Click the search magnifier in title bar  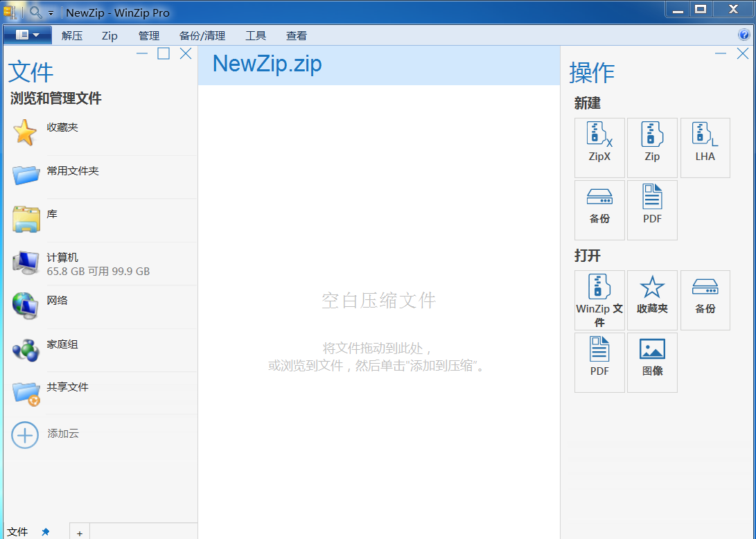(35, 12)
